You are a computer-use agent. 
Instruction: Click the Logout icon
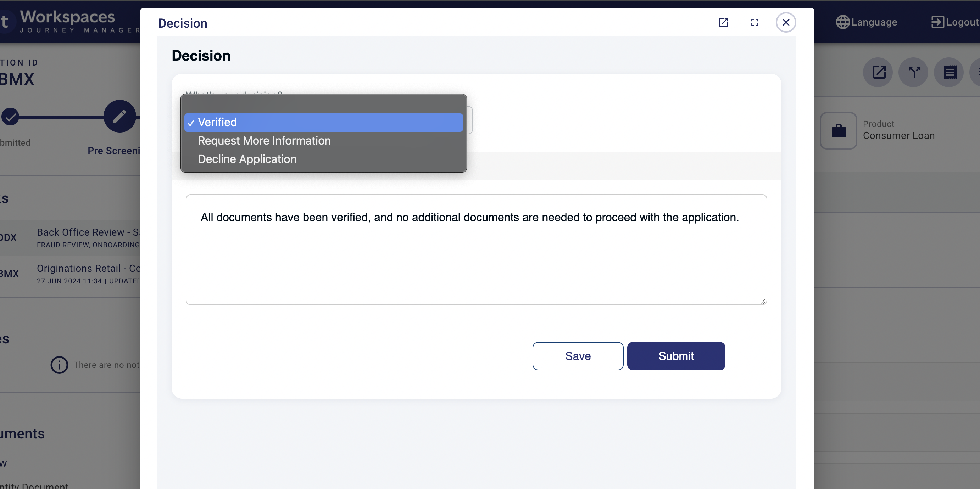point(937,22)
